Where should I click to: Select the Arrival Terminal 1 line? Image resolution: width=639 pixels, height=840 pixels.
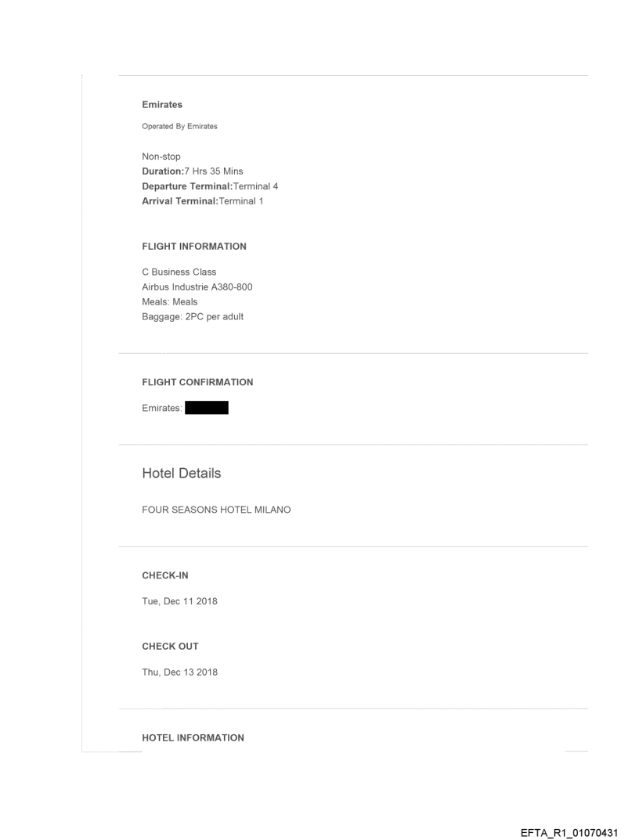coord(203,200)
